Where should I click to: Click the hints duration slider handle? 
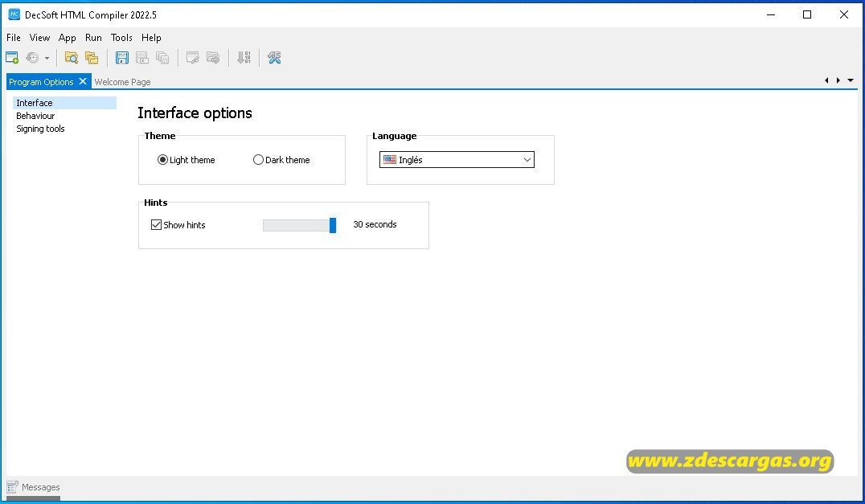333,225
